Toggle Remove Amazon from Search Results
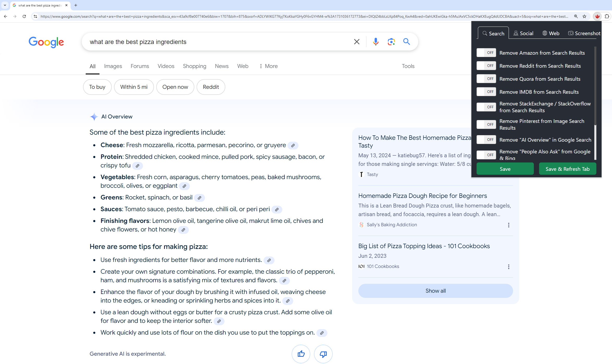The width and height of the screenshot is (612, 364). coord(486,53)
